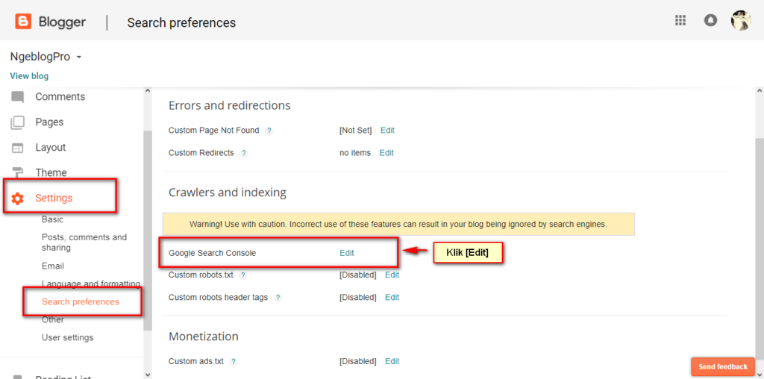Show help for Custom Page Not Found
The height and width of the screenshot is (379, 764).
pos(269,131)
